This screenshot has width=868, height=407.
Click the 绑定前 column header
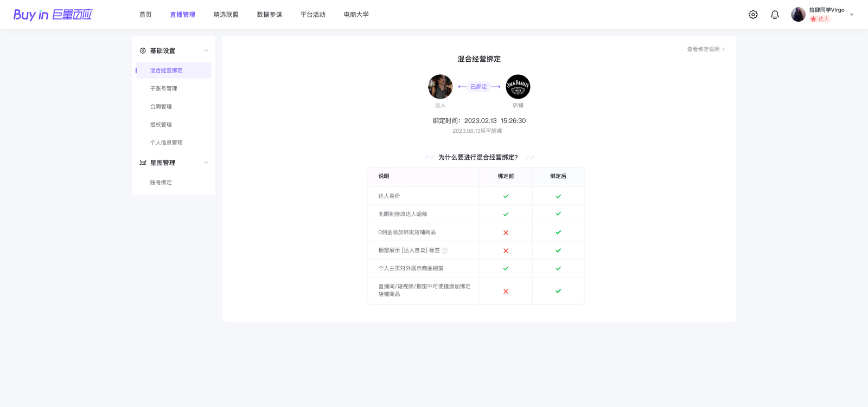point(506,176)
